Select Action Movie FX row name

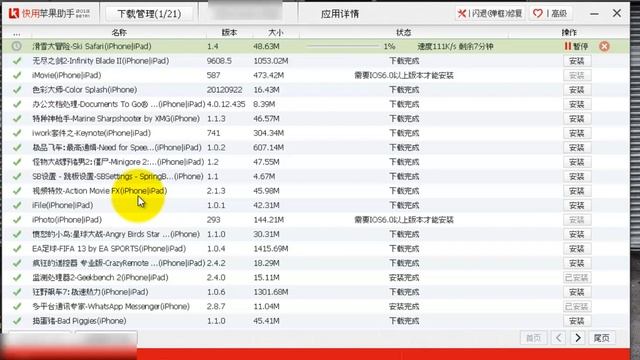[100, 191]
